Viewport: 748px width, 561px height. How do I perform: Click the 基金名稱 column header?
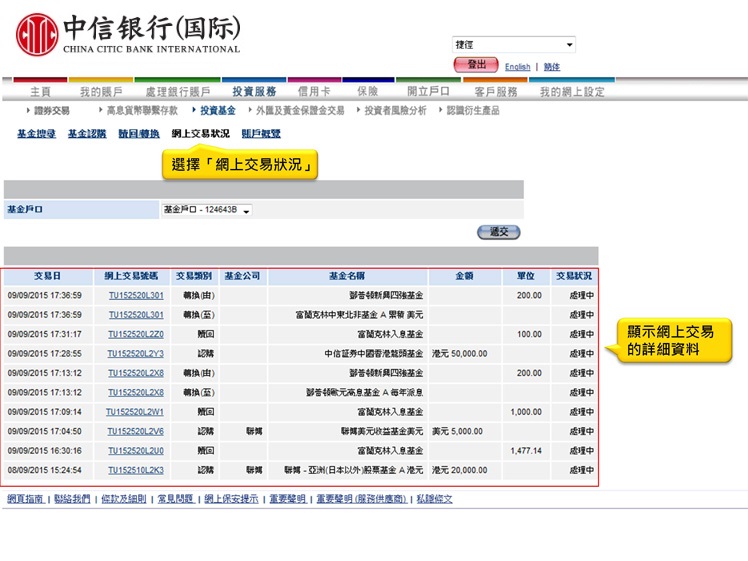point(347,276)
